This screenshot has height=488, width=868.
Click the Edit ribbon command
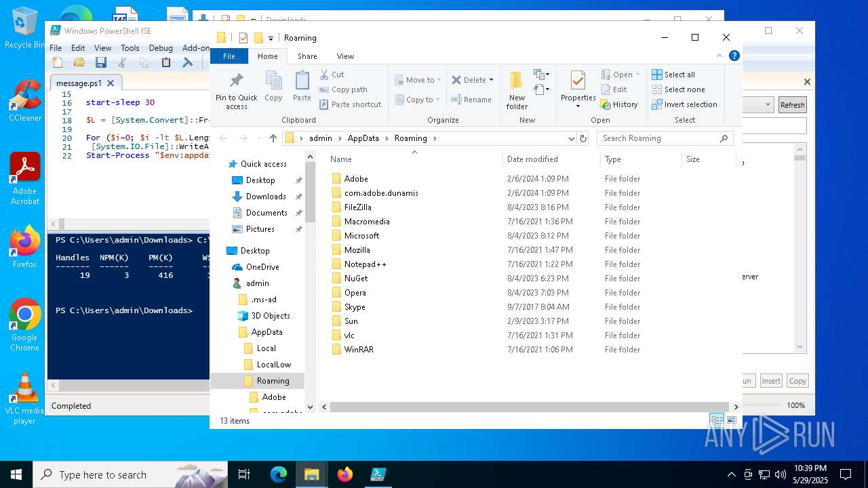click(614, 89)
